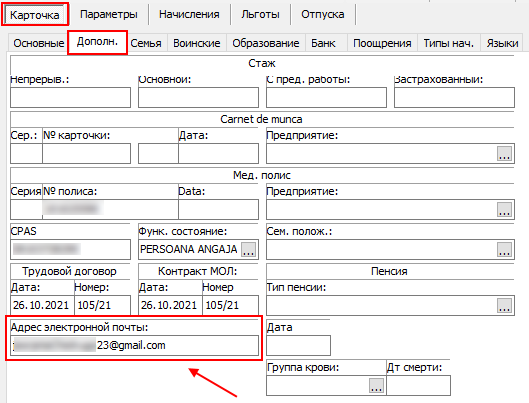Open the Функ. состояние lookup button

tap(248, 250)
